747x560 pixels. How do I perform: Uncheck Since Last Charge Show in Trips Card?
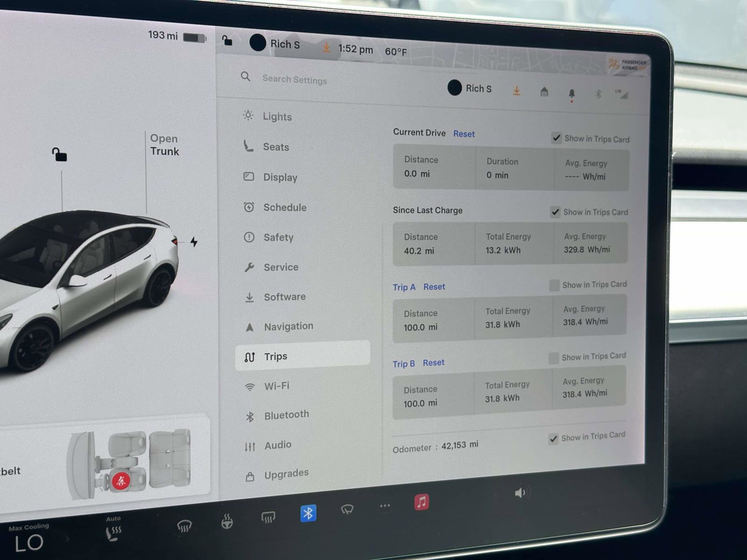point(555,212)
